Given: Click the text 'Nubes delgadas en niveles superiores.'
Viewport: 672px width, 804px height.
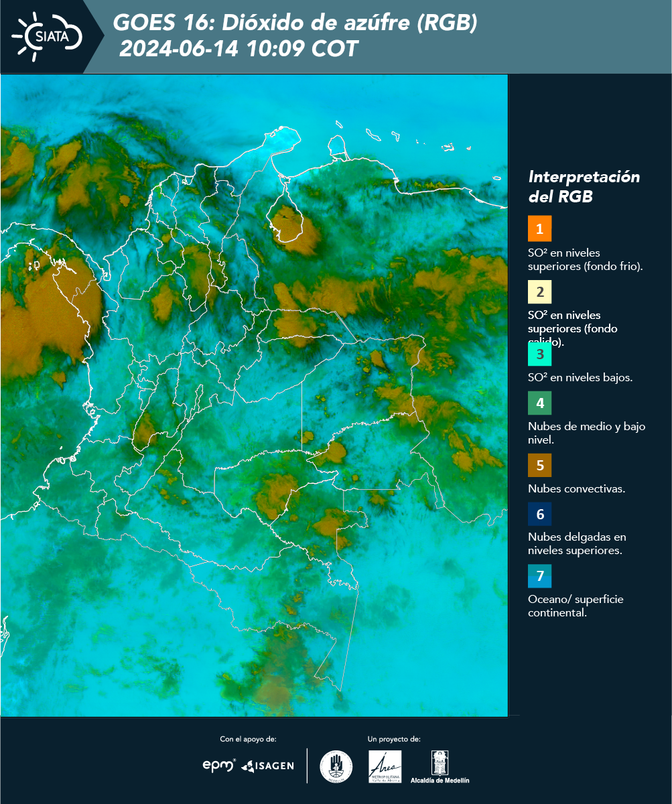Looking at the screenshot, I should point(577,543).
